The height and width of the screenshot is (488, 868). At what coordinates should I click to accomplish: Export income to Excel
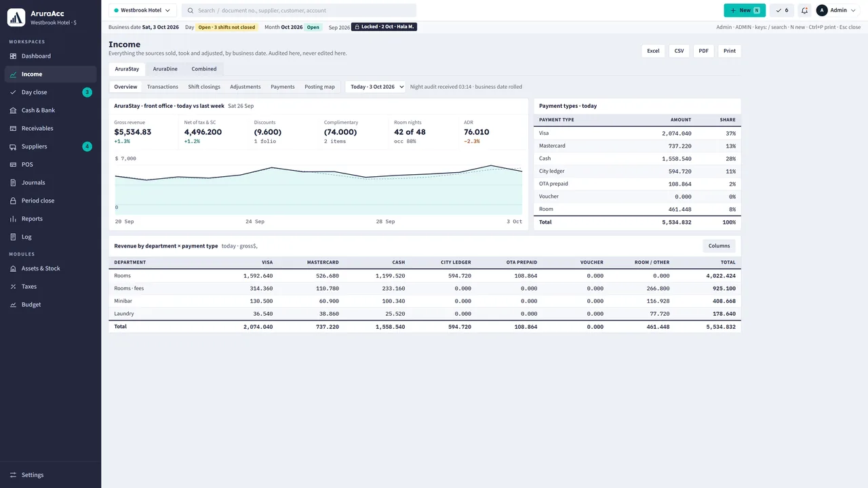click(653, 51)
